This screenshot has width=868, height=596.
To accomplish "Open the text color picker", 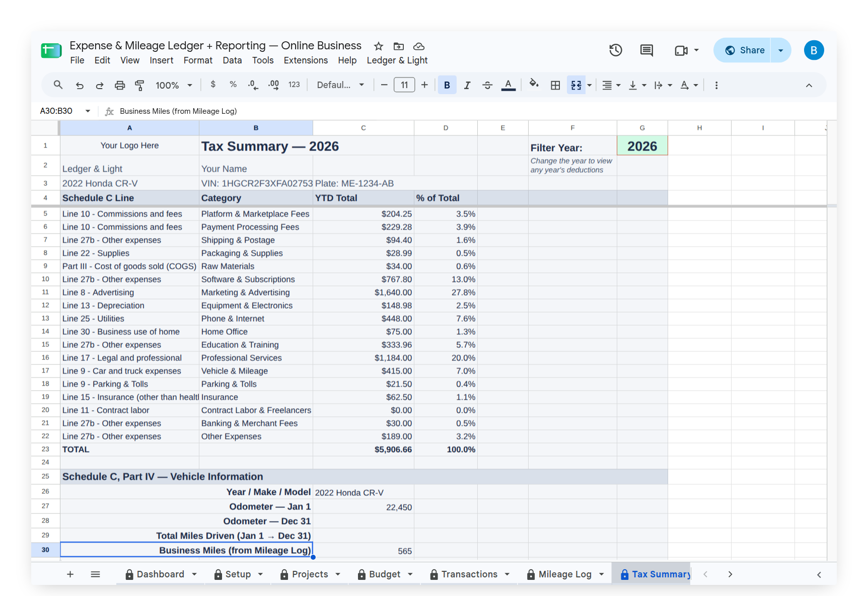I will click(x=509, y=85).
